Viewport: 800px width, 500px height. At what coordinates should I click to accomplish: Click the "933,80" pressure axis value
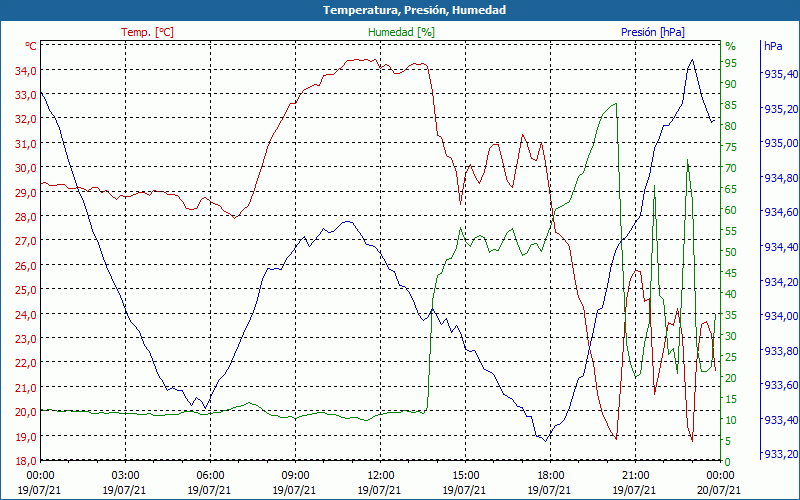pos(781,351)
